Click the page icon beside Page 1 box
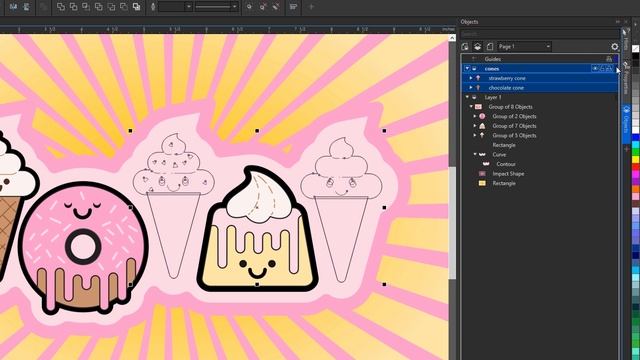This screenshot has width=640, height=360. tap(490, 47)
